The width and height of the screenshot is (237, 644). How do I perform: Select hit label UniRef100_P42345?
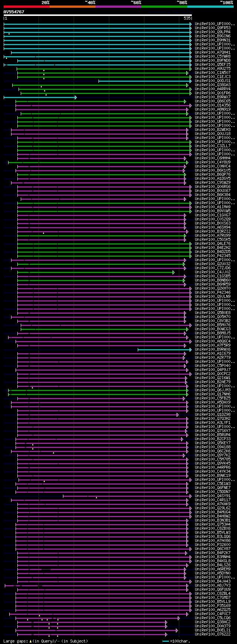tap(213, 256)
